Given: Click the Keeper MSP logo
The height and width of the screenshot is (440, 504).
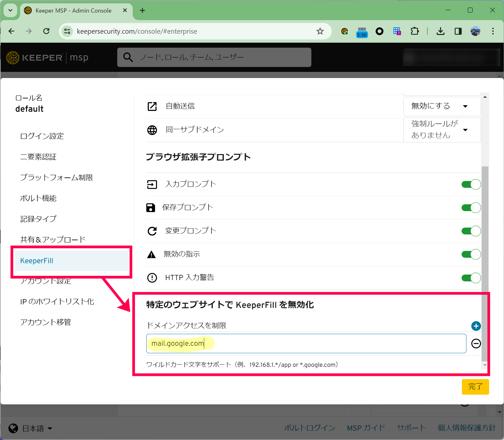Looking at the screenshot, I should coord(47,58).
